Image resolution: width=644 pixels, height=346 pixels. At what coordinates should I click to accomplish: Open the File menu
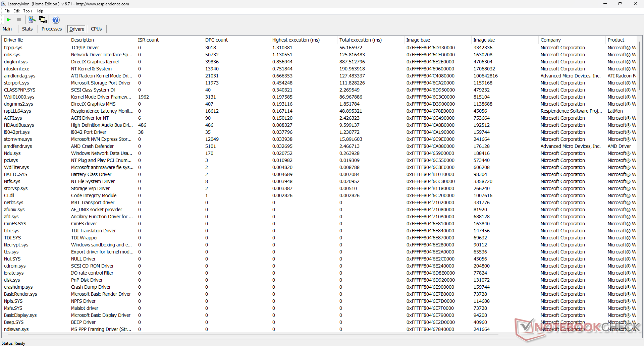click(x=7, y=11)
